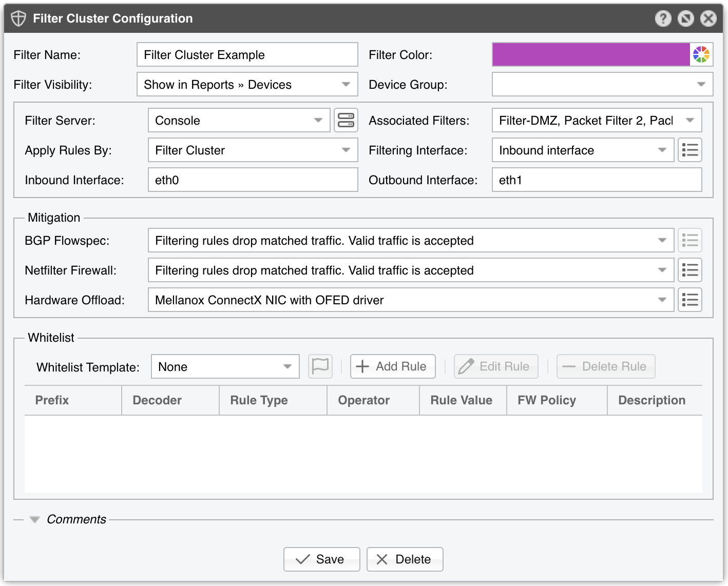Click the circle-slash icon in title bar
This screenshot has height=586, width=728.
(x=685, y=18)
